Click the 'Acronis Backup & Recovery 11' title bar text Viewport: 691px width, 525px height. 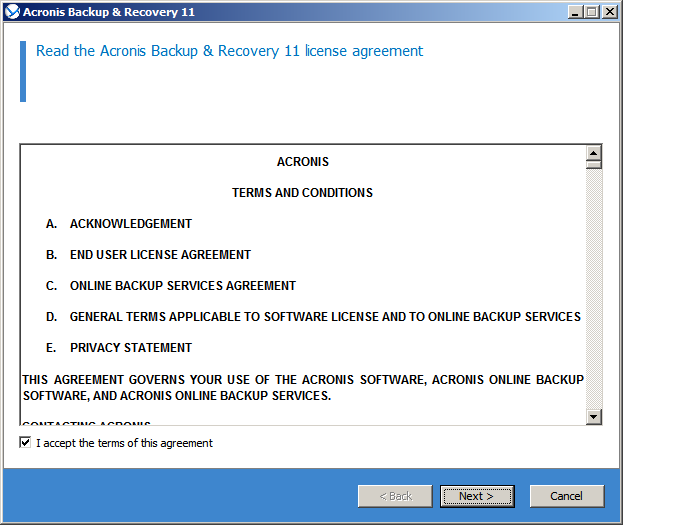click(x=109, y=12)
